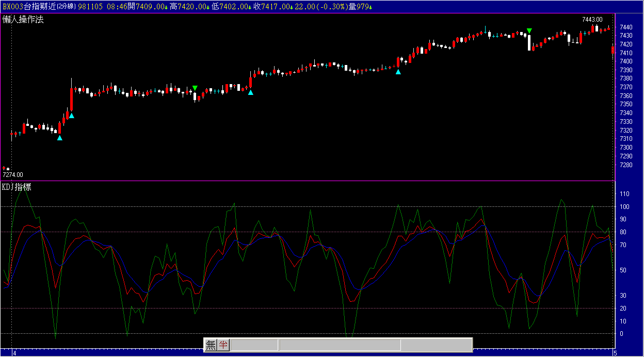Click the 懶人操作法 strategy label
644x357 pixels.
click(23, 20)
